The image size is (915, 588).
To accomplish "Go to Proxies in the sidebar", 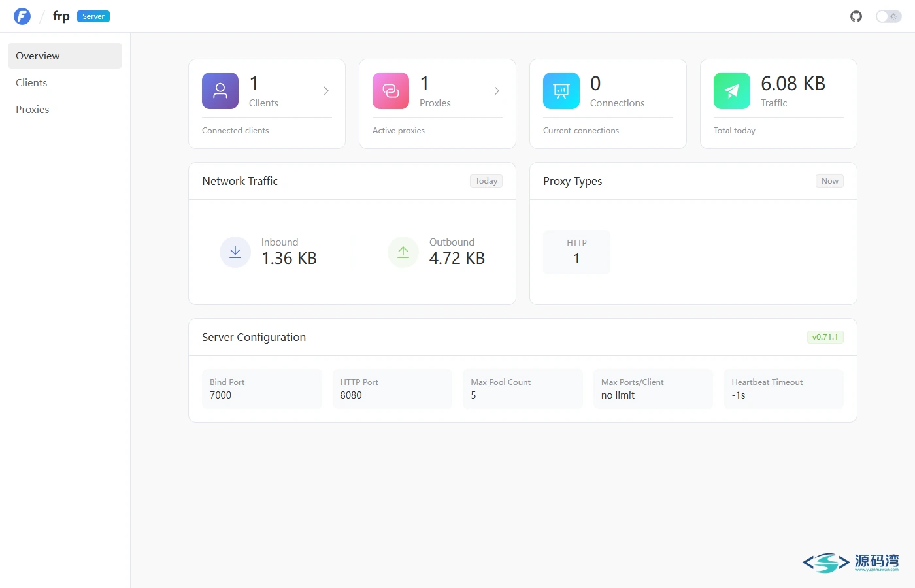I will (65, 110).
